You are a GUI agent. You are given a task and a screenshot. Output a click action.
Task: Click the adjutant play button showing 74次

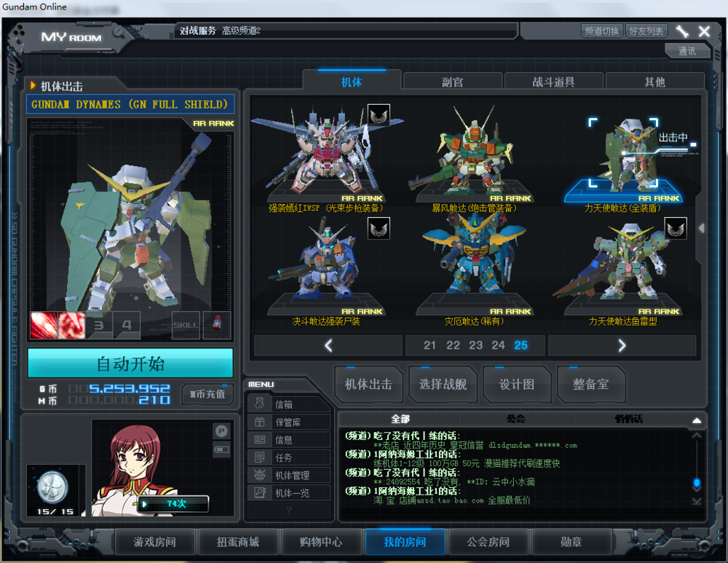click(173, 504)
